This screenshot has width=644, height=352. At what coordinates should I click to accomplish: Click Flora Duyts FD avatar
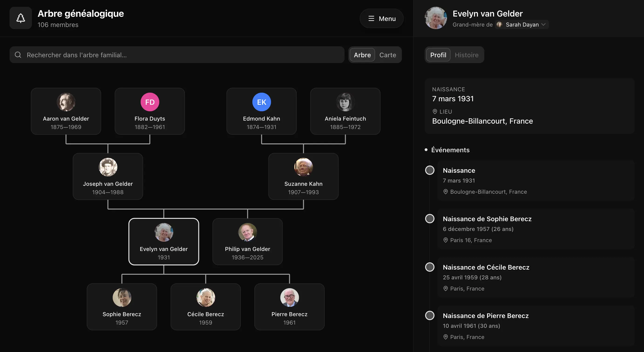[150, 102]
